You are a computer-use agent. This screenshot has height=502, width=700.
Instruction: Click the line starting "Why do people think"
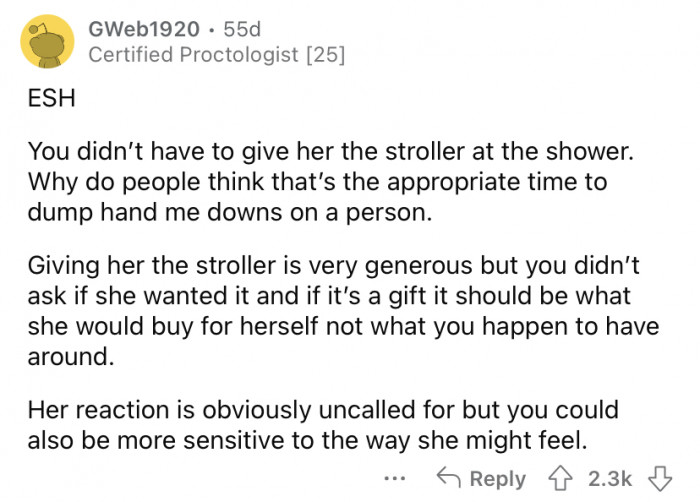click(316, 185)
